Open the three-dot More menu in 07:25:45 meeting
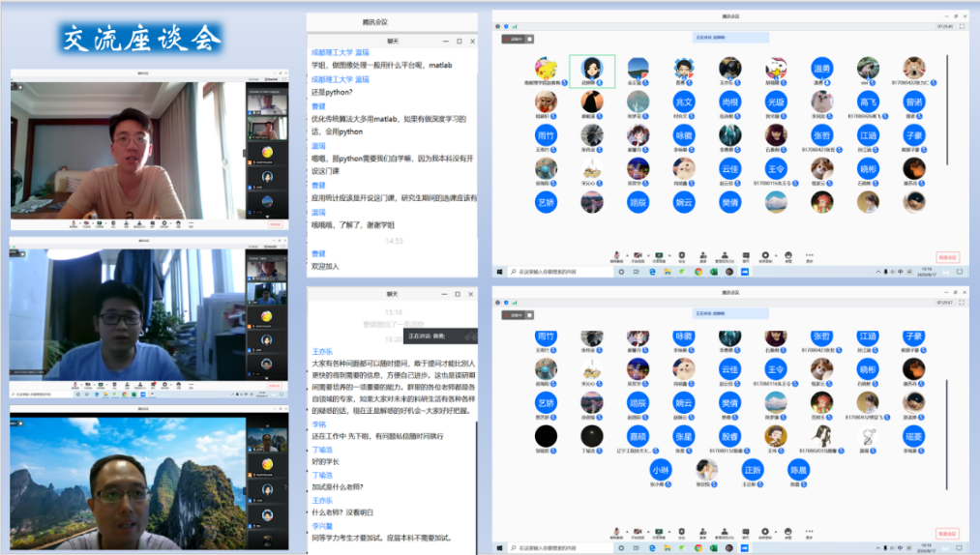Image resolution: width=980 pixels, height=555 pixels. point(810,256)
